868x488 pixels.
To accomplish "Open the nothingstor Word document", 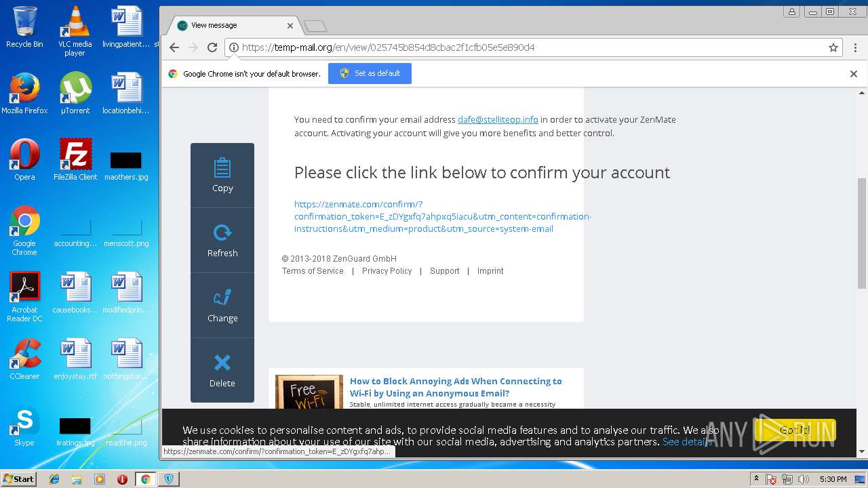I will click(x=126, y=359).
